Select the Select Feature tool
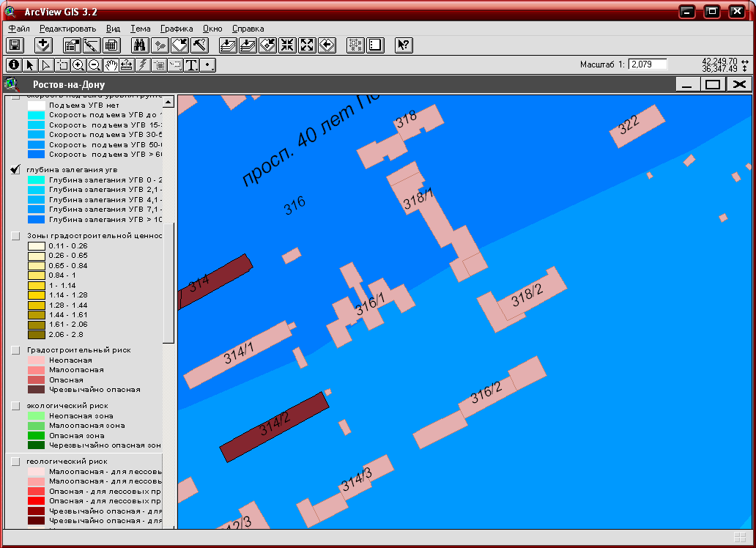 click(62, 64)
